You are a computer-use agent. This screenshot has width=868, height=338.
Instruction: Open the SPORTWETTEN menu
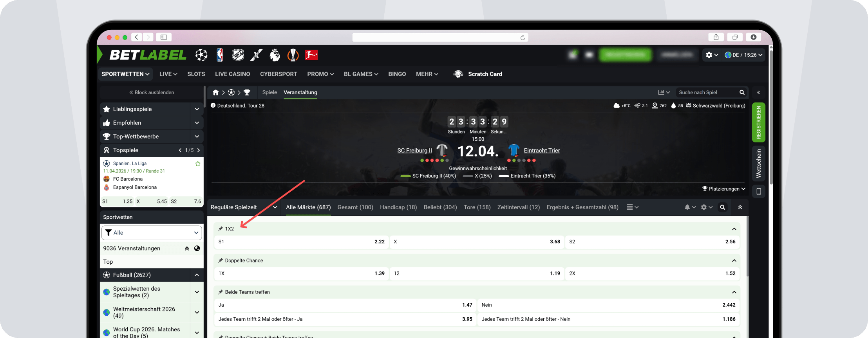point(125,74)
